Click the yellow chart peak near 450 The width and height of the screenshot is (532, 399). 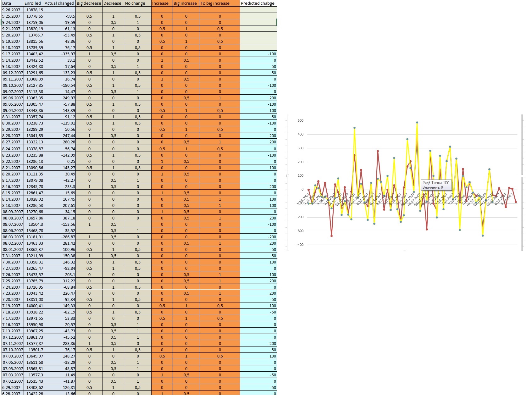354,128
